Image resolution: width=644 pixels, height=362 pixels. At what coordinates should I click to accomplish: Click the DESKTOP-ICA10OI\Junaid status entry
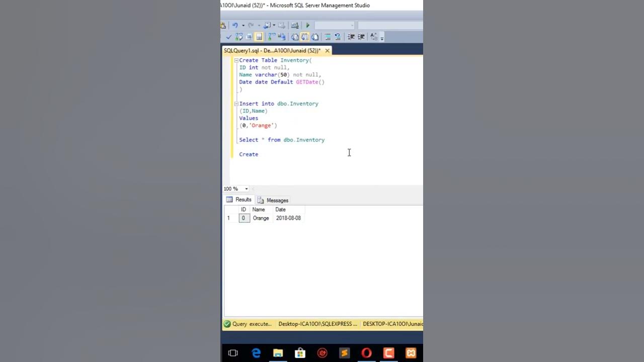pos(393,324)
